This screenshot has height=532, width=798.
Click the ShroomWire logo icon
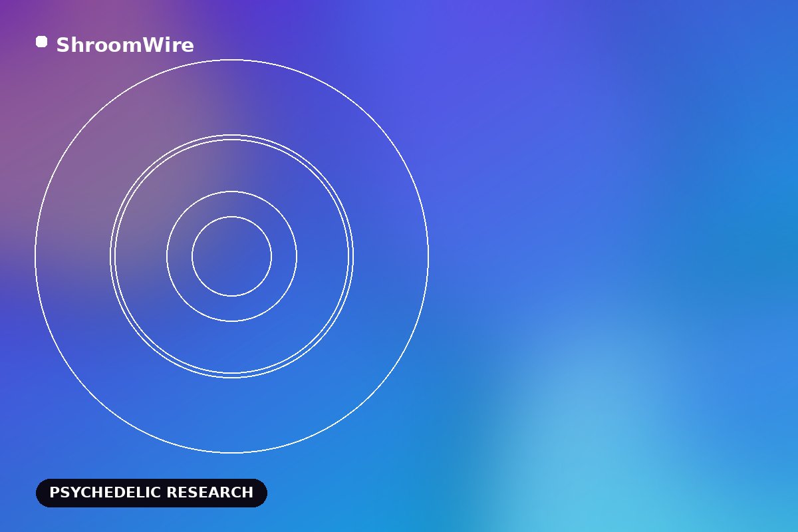click(41, 42)
